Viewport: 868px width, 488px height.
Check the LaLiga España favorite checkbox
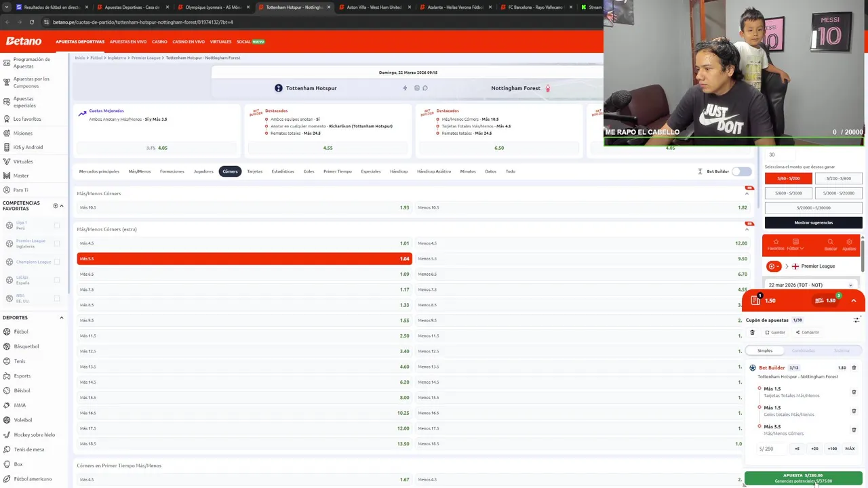point(57,280)
